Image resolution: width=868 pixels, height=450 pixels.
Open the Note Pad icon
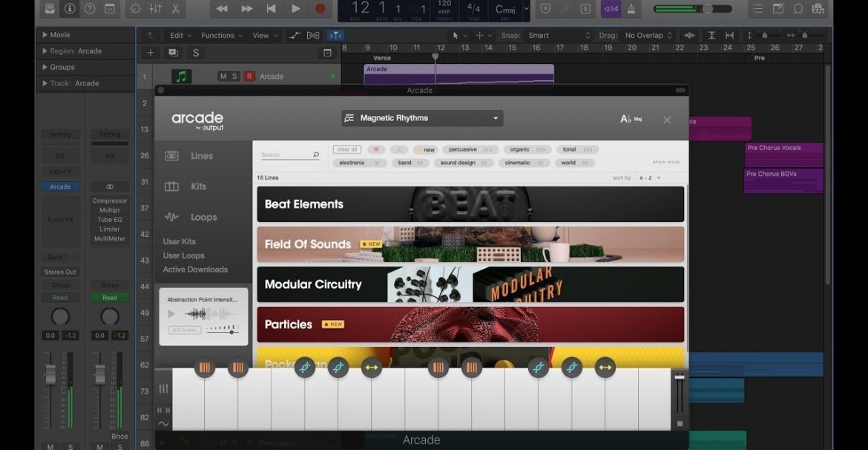(x=777, y=8)
